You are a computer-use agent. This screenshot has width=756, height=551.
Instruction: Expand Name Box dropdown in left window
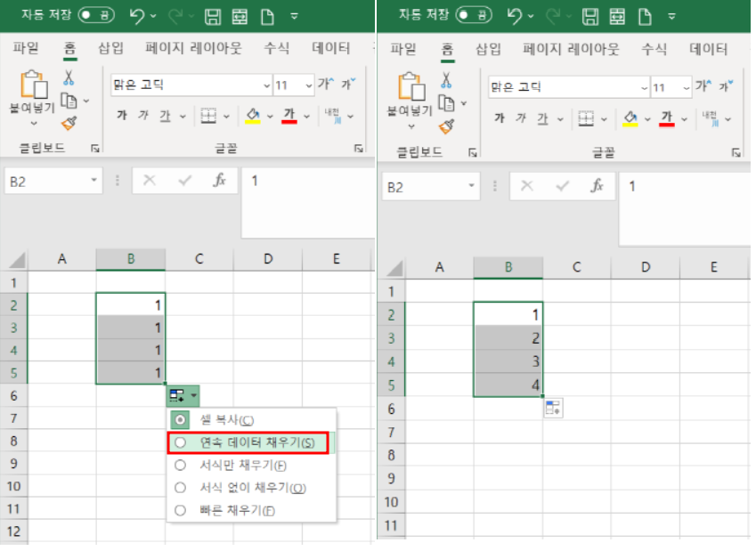click(94, 181)
